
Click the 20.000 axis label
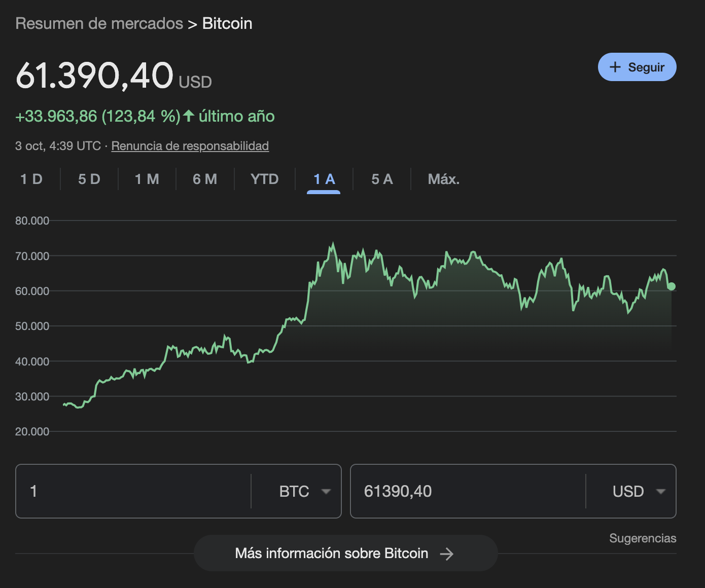[32, 431]
